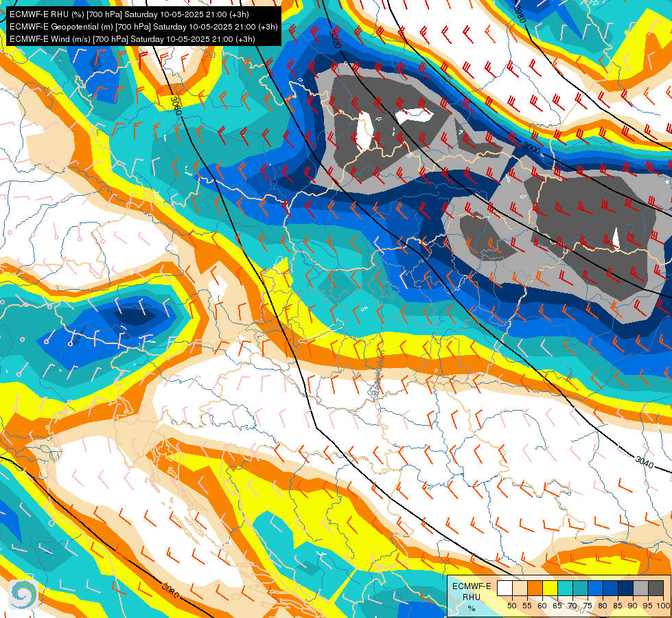Select the dark gray 95-100 legend swatch
Image resolution: width=672 pixels, height=618 pixels.
656,588
